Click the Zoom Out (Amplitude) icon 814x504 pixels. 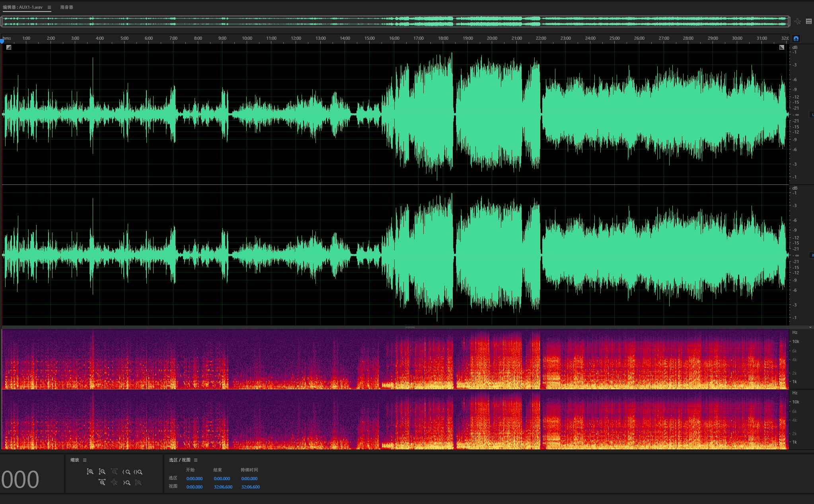102,472
